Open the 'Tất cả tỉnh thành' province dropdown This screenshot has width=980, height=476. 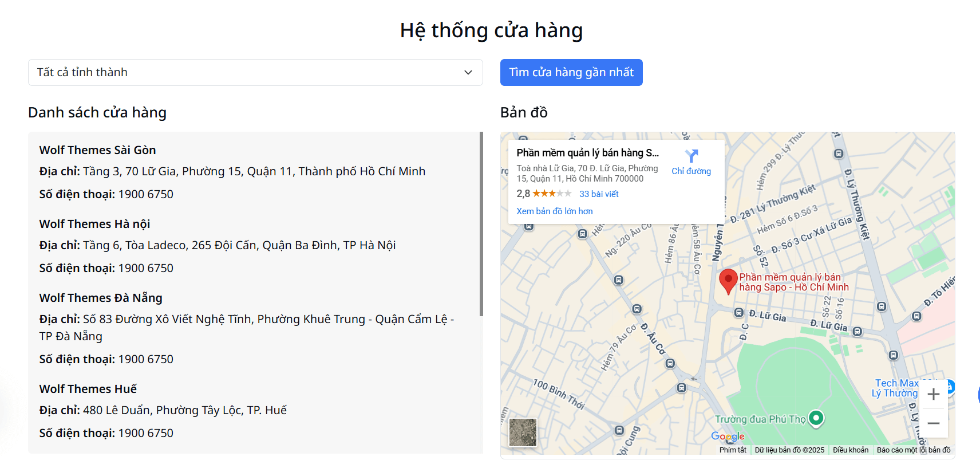tap(255, 73)
